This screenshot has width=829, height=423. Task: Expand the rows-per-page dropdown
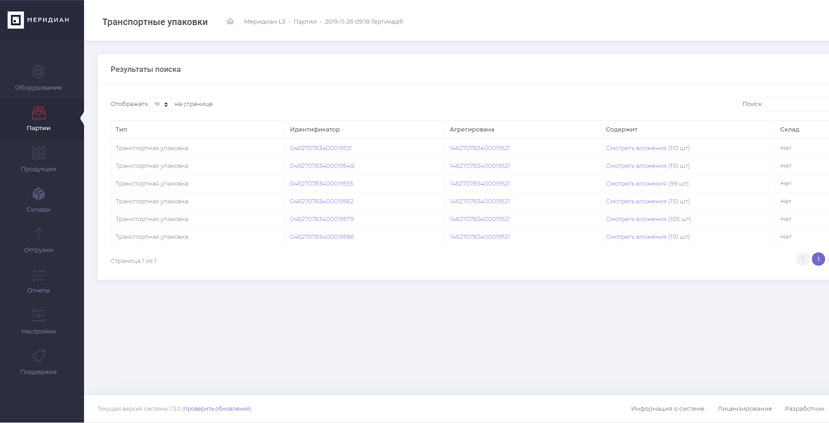click(161, 104)
